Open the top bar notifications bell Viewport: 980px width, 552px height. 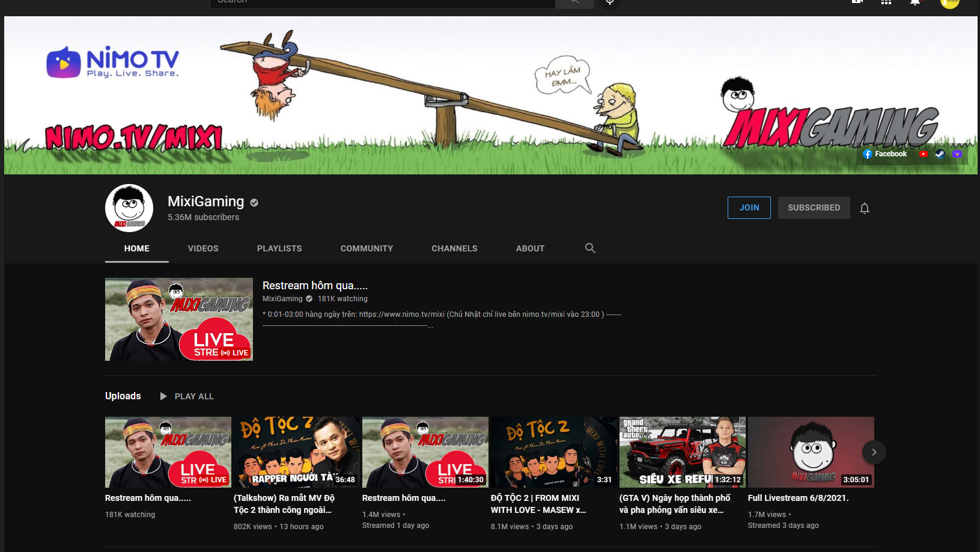[x=915, y=2]
